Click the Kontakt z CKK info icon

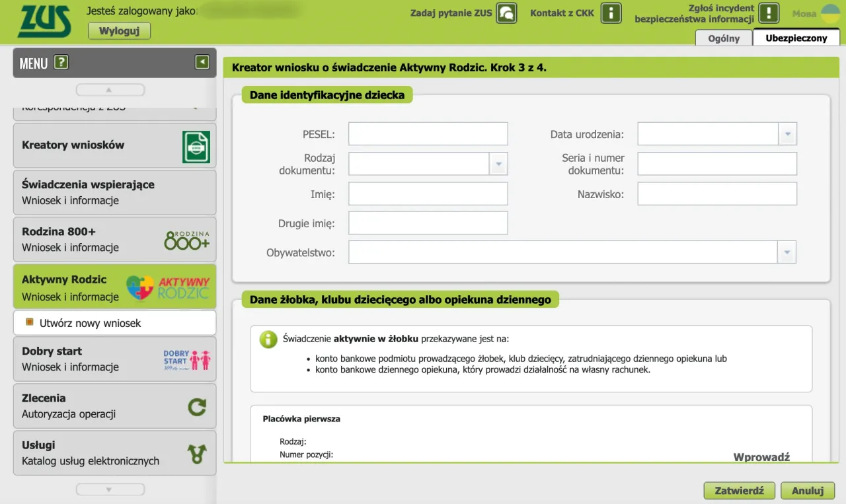[611, 13]
